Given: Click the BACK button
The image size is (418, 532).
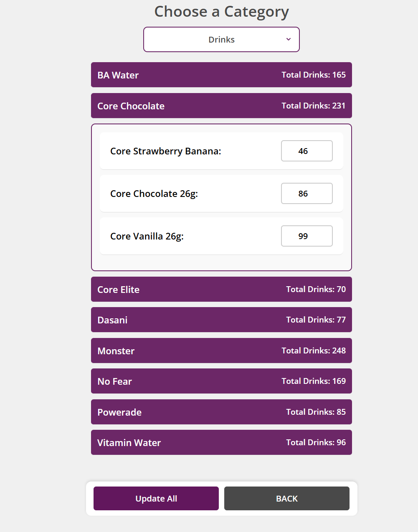Looking at the screenshot, I should [x=286, y=499].
